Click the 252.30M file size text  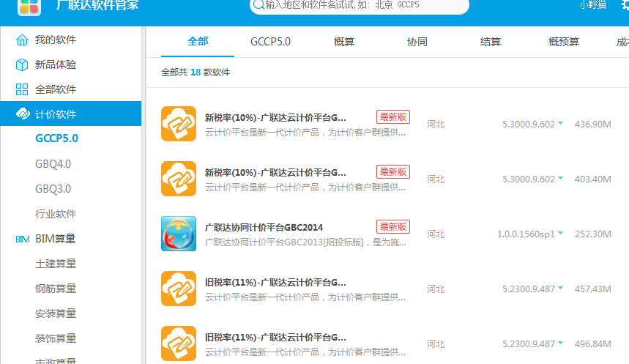pos(593,234)
